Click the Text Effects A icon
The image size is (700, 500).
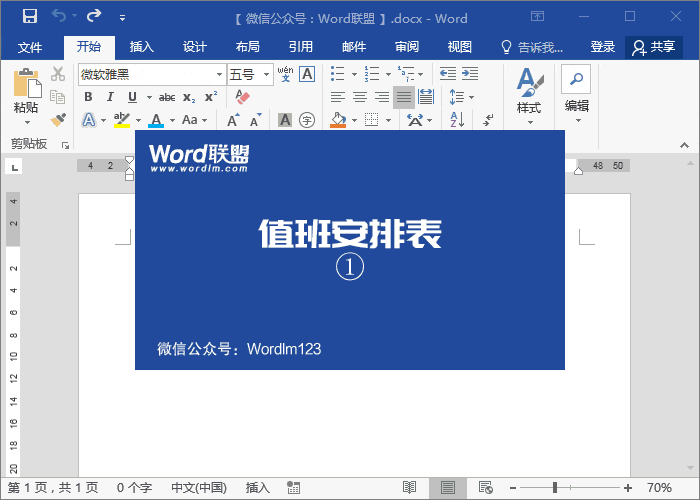tap(89, 120)
